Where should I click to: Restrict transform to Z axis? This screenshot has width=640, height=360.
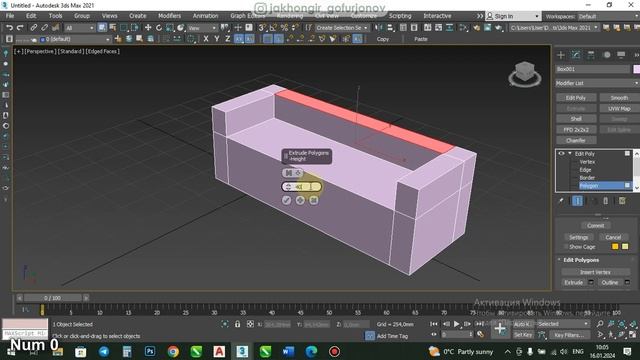[227, 39]
